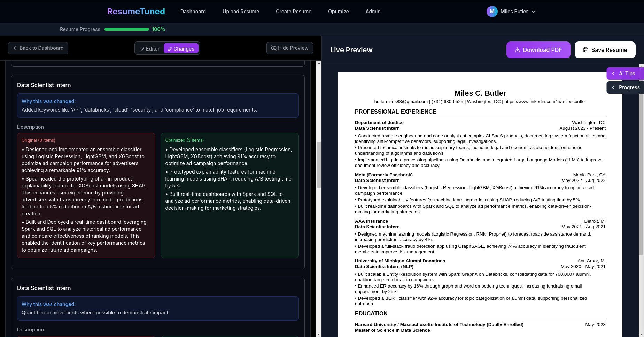
Task: Click the "100%" progress value
Action: [158, 29]
